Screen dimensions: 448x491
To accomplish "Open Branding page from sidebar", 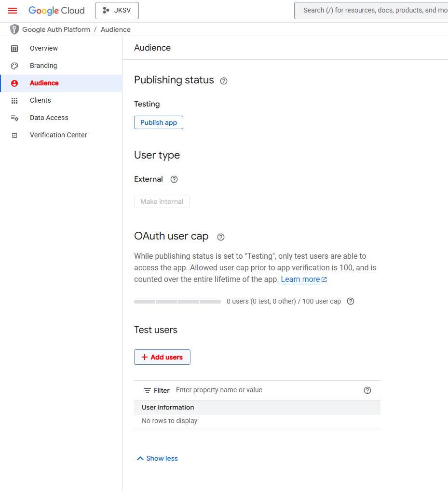I will (43, 66).
